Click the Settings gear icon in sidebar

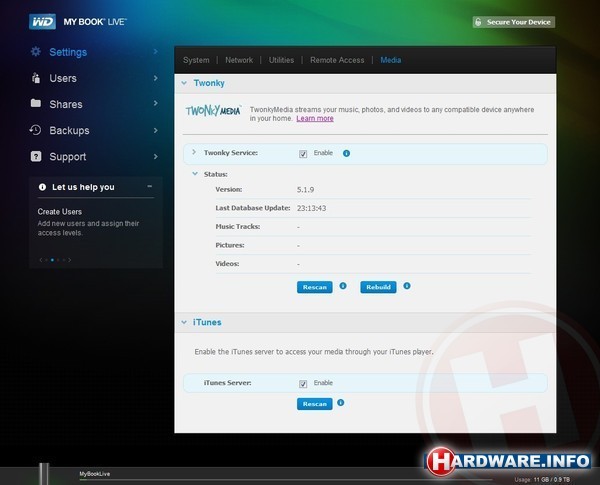pos(37,52)
